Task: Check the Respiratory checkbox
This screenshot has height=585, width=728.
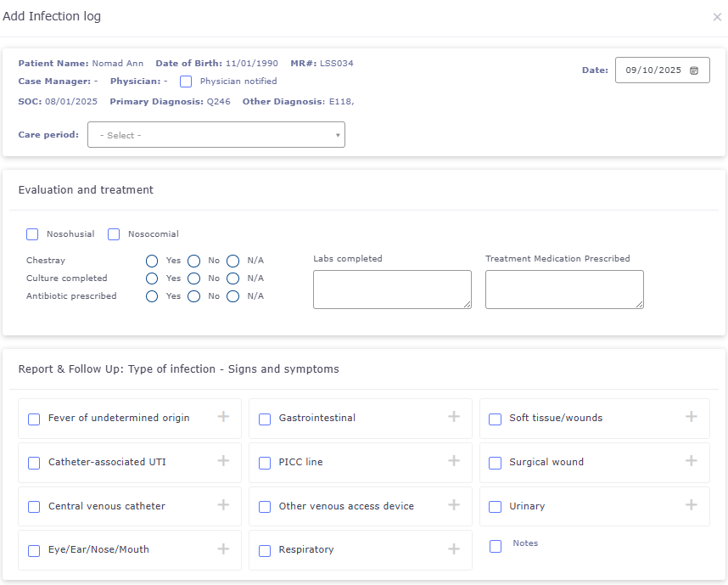Action: point(265,551)
